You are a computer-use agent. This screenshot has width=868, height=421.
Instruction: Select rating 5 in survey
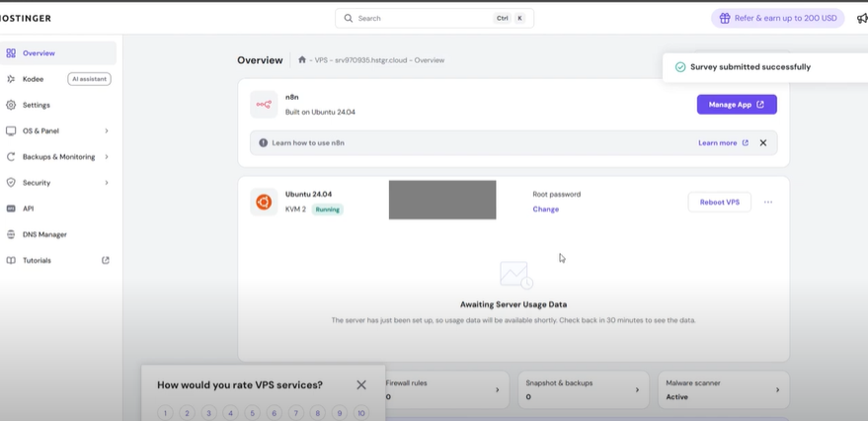252,413
